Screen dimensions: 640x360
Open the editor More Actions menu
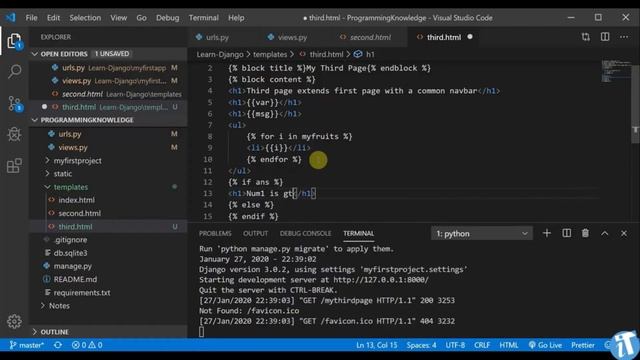pos(624,37)
